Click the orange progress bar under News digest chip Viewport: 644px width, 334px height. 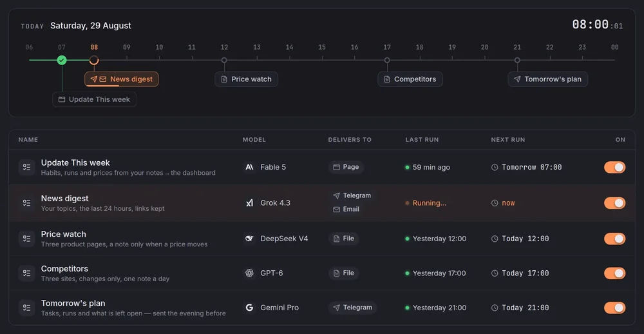(102, 86)
